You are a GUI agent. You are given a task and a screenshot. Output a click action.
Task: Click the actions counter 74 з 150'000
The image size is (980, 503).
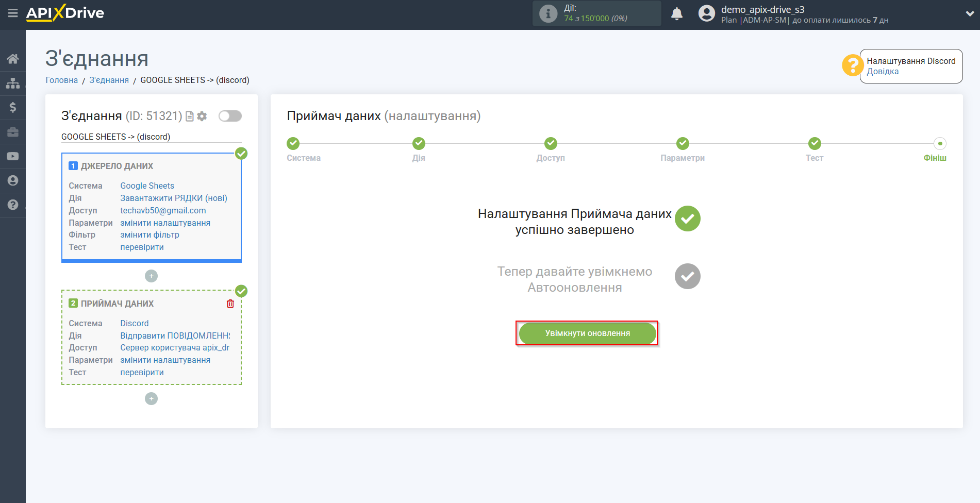click(595, 19)
